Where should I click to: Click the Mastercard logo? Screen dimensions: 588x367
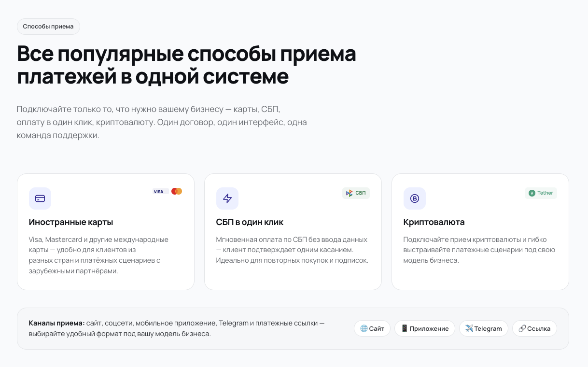click(x=177, y=191)
